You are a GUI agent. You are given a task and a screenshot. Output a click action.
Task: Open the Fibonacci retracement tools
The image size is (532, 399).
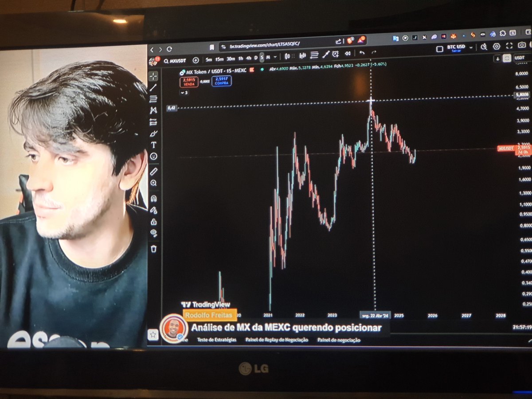(153, 99)
